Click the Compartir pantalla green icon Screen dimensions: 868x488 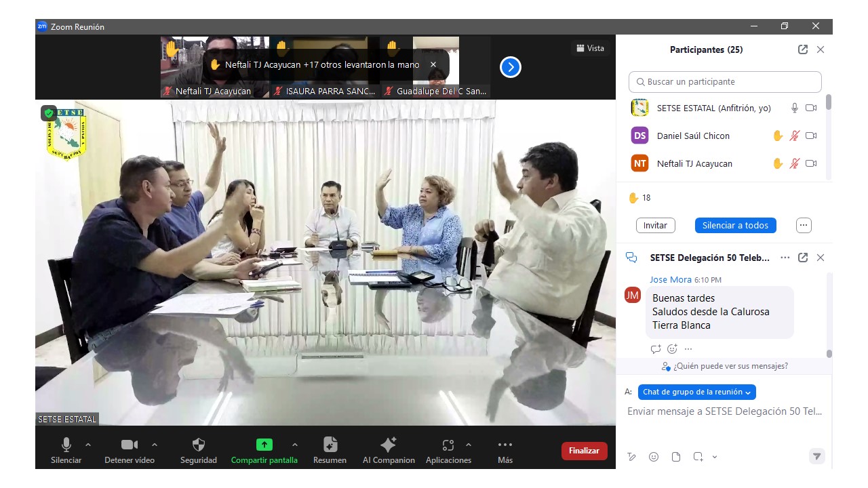pyautogui.click(x=264, y=445)
